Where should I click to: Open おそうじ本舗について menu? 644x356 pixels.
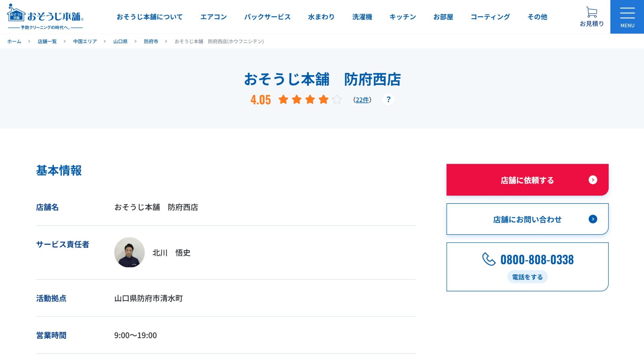click(150, 17)
